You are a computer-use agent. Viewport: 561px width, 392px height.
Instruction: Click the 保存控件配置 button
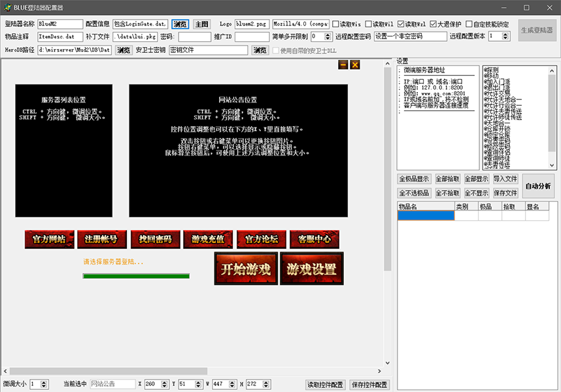(369, 384)
